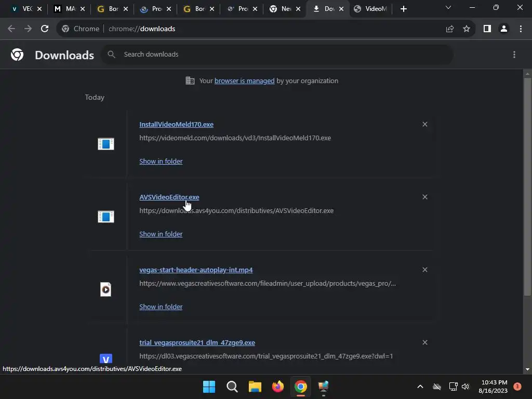Show vegas mp4 file in folder

point(161,307)
